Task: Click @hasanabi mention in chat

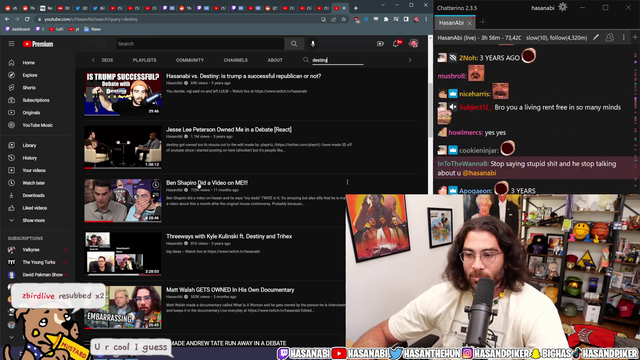Action: (479, 173)
